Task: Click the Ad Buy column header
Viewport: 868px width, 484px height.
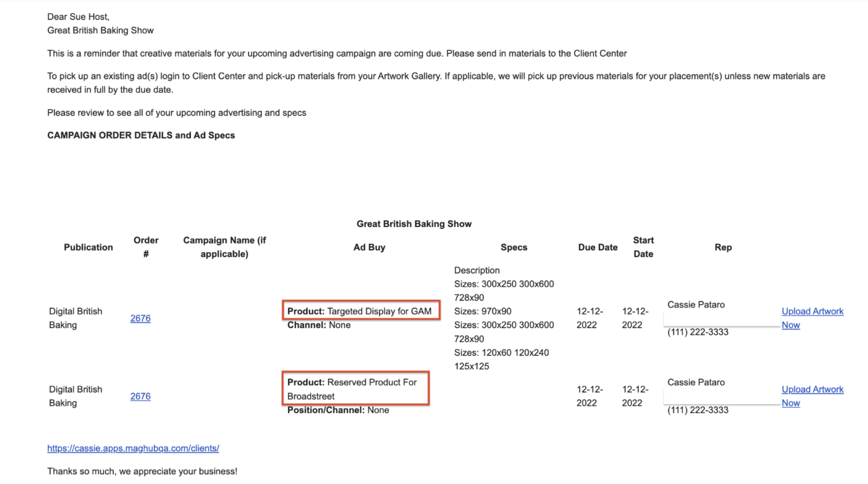Action: pos(369,247)
